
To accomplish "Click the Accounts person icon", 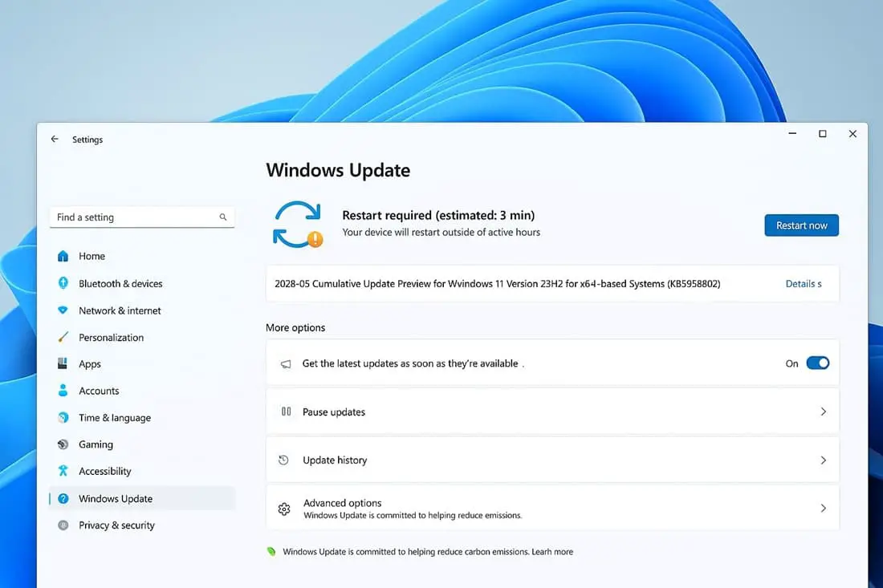I will 63,391.
